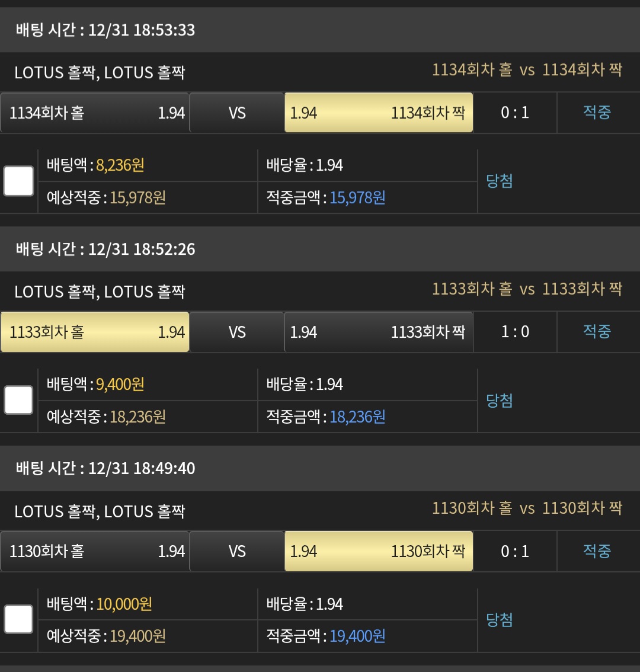Select the highlighted 1134회차 짝 button

pos(379,113)
